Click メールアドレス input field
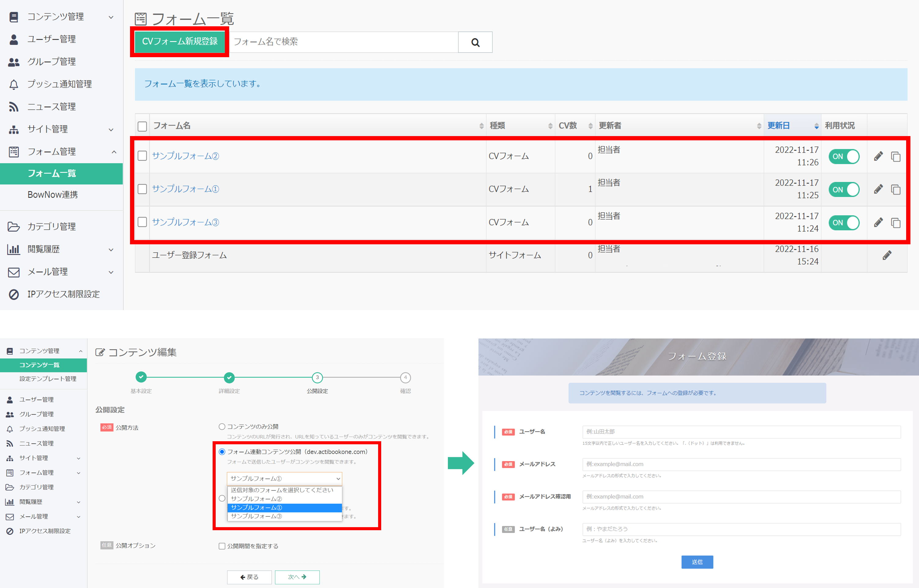 click(x=741, y=464)
